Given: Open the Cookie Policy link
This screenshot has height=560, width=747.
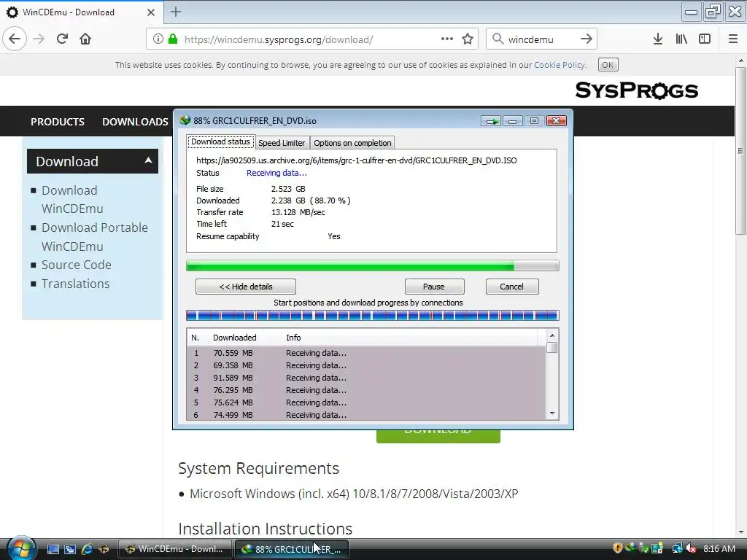Looking at the screenshot, I should 560,65.
